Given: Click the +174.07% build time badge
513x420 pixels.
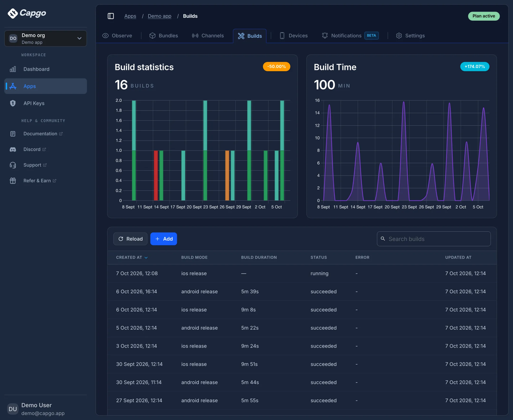Looking at the screenshot, I should coord(475,66).
